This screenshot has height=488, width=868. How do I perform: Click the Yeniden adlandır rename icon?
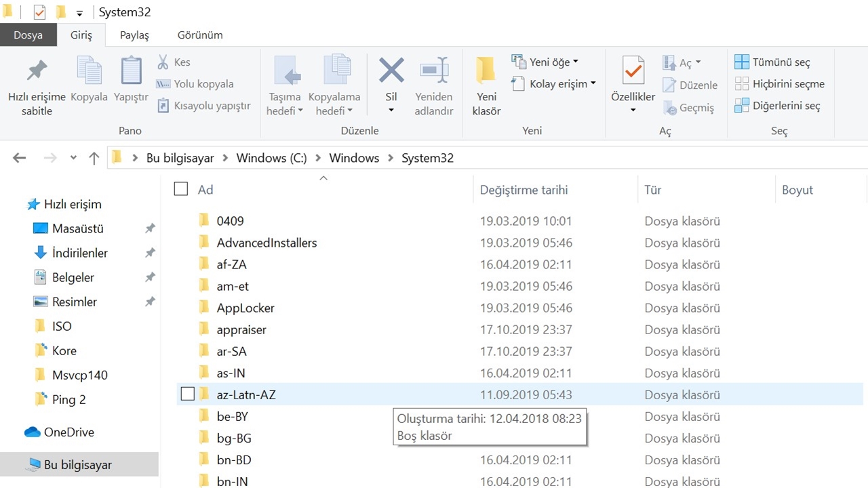(433, 71)
